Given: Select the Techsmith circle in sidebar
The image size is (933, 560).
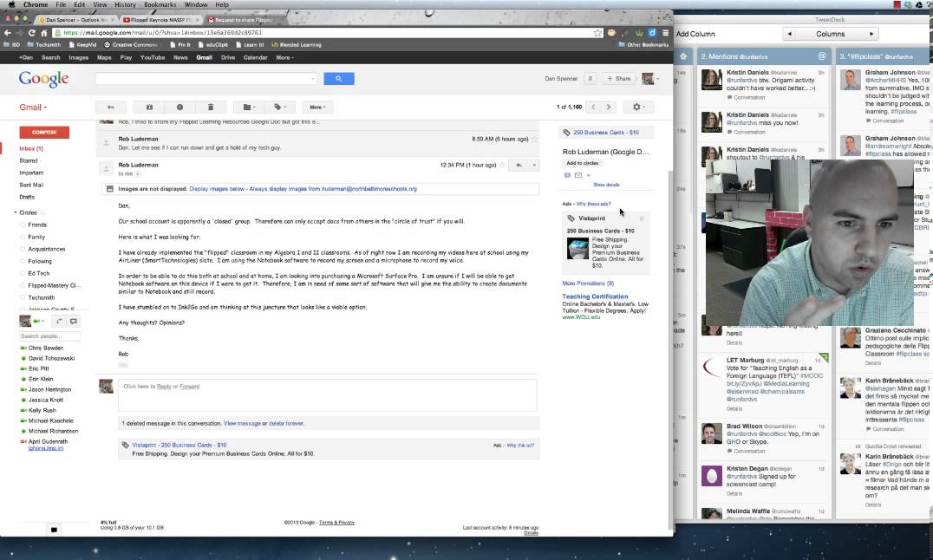Looking at the screenshot, I should [x=41, y=297].
